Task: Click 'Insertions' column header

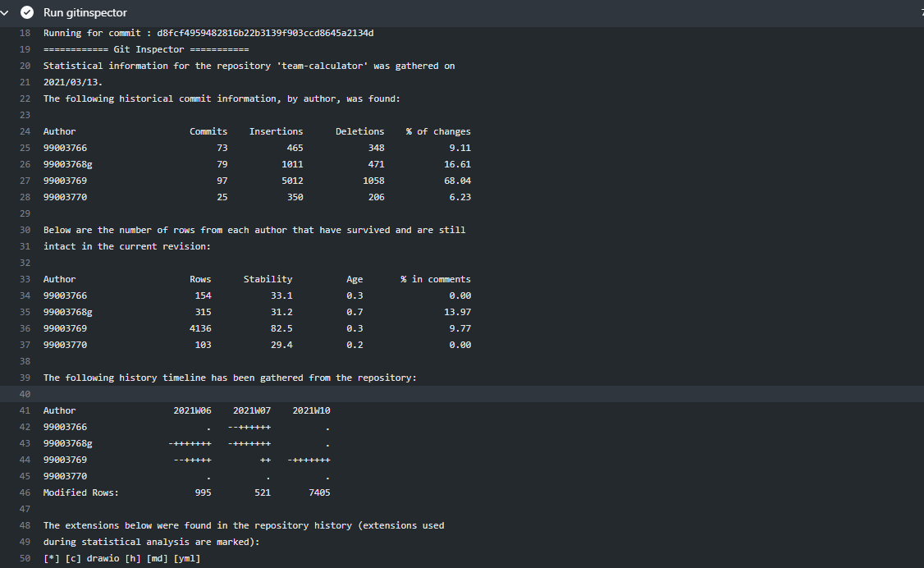Action: point(276,131)
